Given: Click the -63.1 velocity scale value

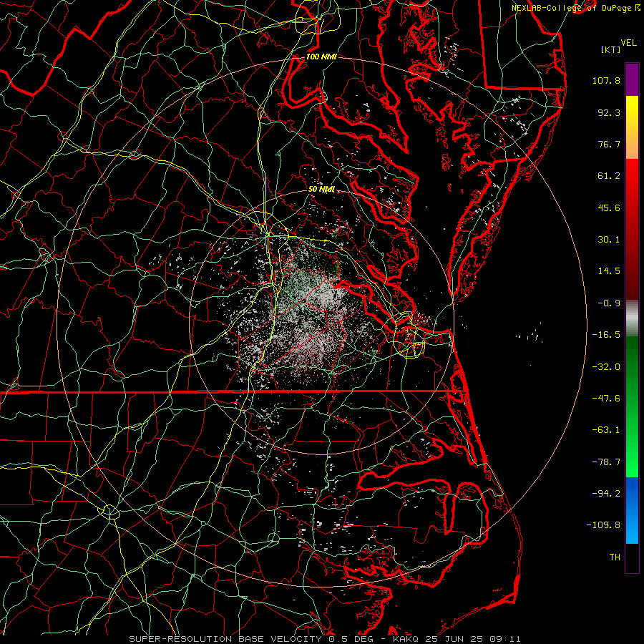Looking at the screenshot, I should point(606,430).
